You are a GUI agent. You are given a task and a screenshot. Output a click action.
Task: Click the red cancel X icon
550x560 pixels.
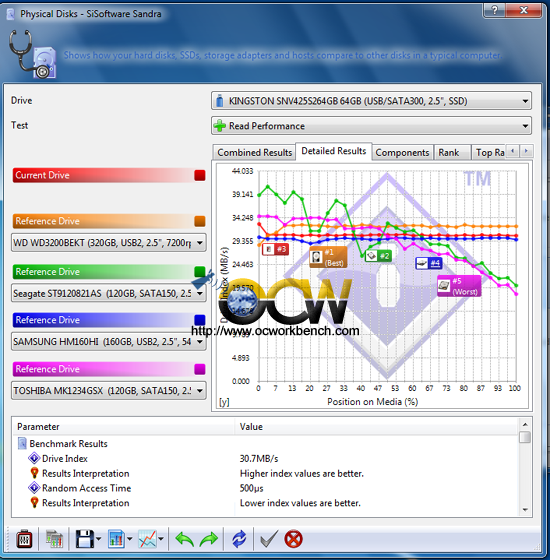click(x=294, y=539)
